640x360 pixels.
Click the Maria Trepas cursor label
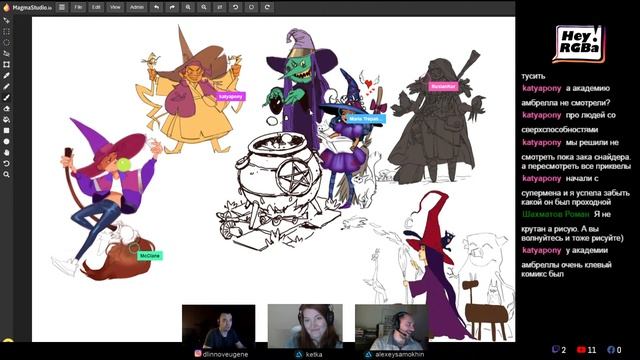pos(366,119)
